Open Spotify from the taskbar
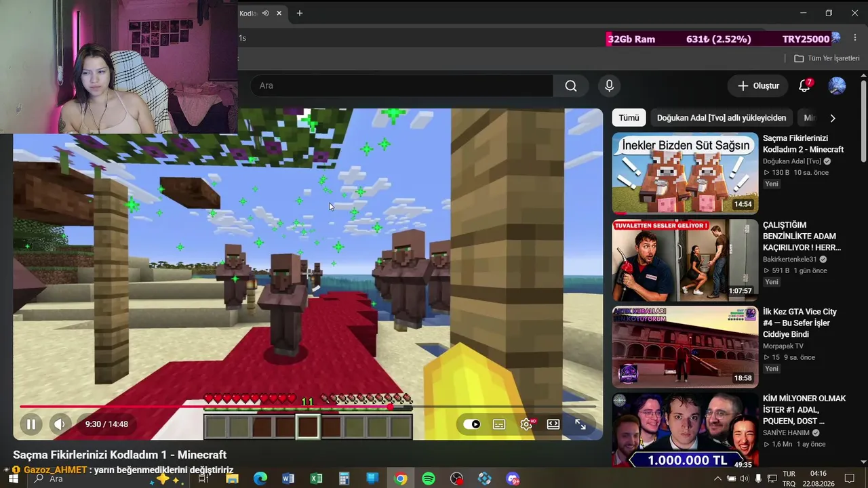 tap(429, 479)
